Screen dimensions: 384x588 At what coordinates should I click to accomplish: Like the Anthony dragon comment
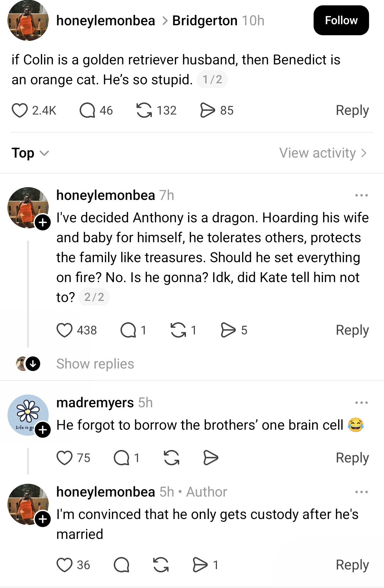click(65, 330)
